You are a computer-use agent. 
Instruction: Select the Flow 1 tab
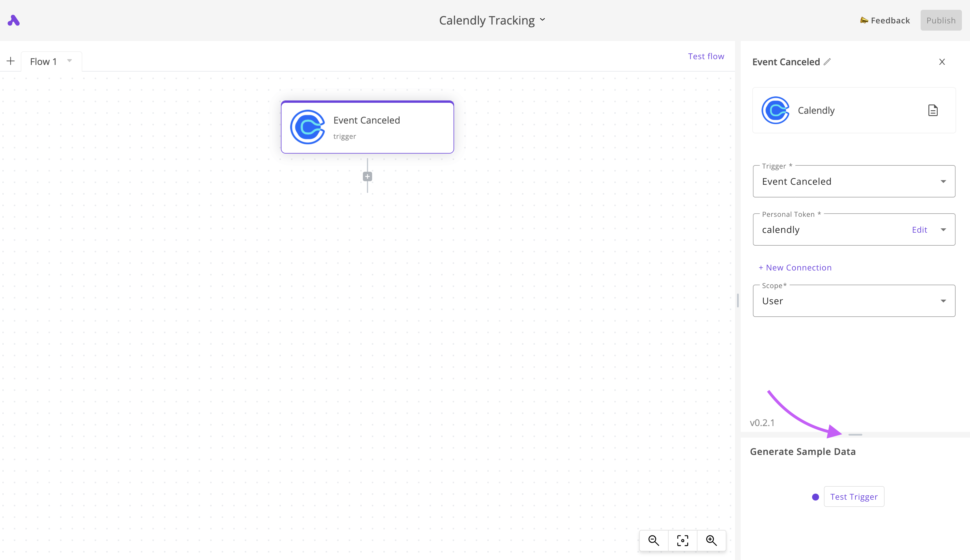click(43, 61)
